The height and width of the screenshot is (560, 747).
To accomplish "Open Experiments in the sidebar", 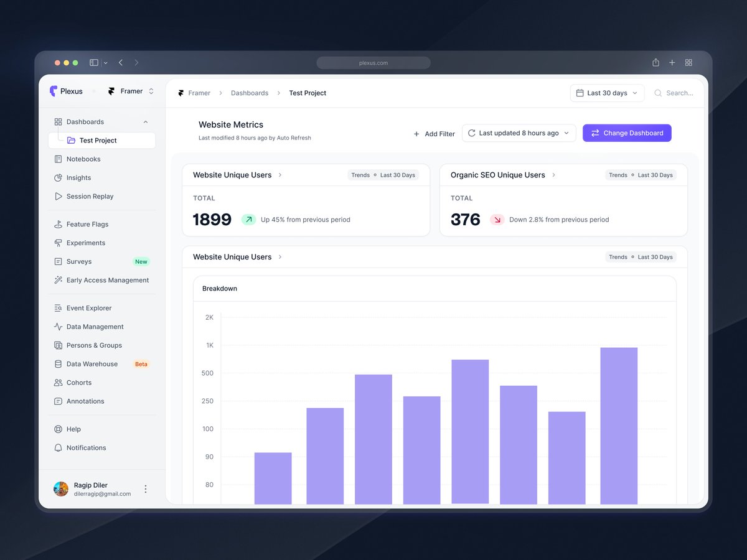I will (86, 243).
